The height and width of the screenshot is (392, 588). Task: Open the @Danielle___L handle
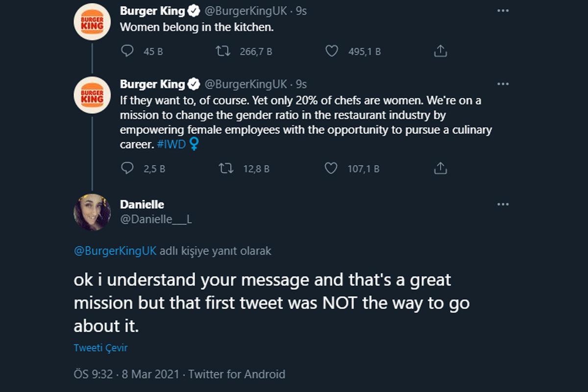click(156, 220)
